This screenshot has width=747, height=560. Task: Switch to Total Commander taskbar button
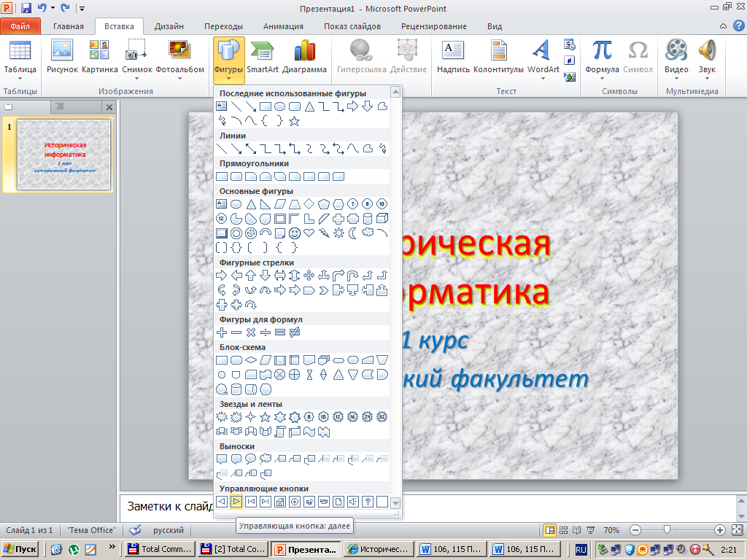(x=160, y=549)
